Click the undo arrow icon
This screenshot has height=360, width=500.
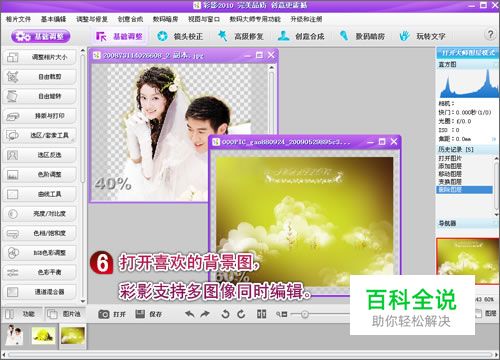pos(190,314)
